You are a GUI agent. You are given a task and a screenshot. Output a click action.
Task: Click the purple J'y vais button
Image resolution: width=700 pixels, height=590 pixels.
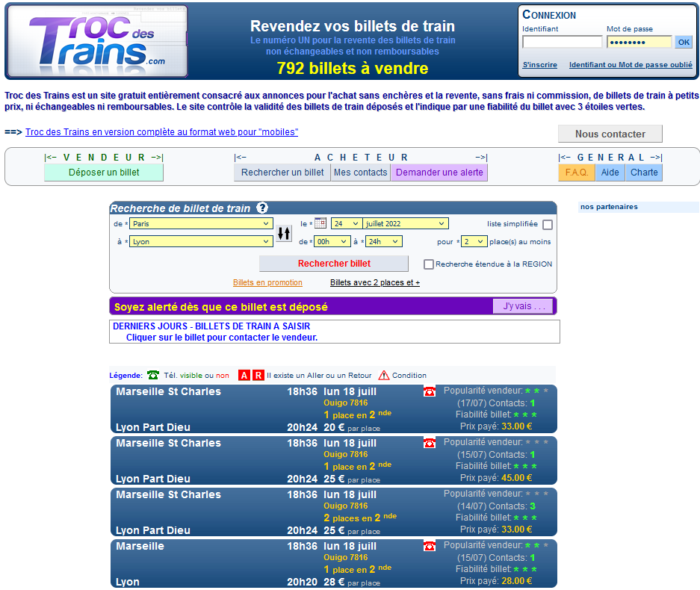[522, 306]
